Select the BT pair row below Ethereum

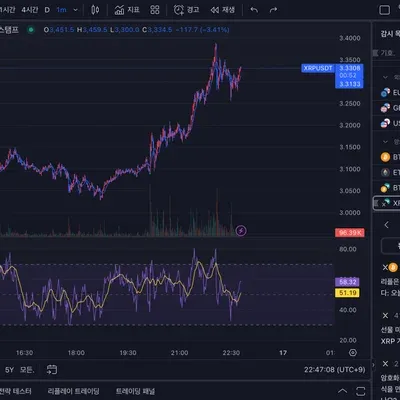click(387, 188)
